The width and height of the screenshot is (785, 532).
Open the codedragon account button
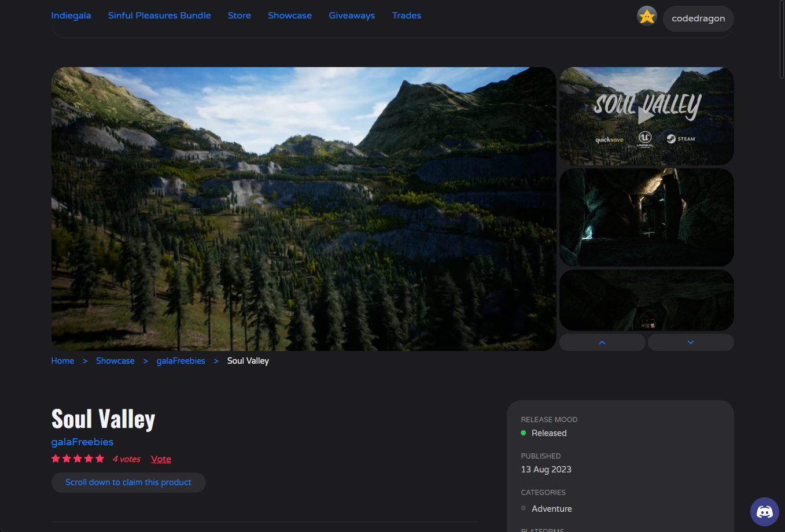point(698,19)
